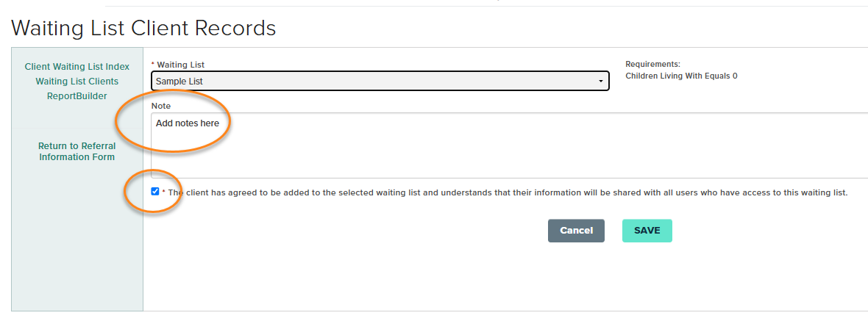Viewport: 868px width, 321px height.
Task: Open the Client Waiting List Index link
Action: pyautogui.click(x=77, y=67)
